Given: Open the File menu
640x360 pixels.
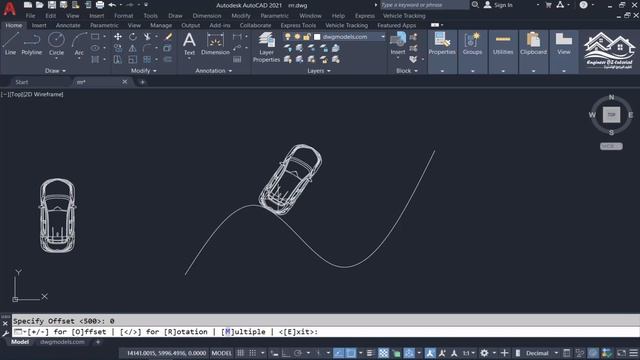Looking at the screenshot, I should point(31,16).
